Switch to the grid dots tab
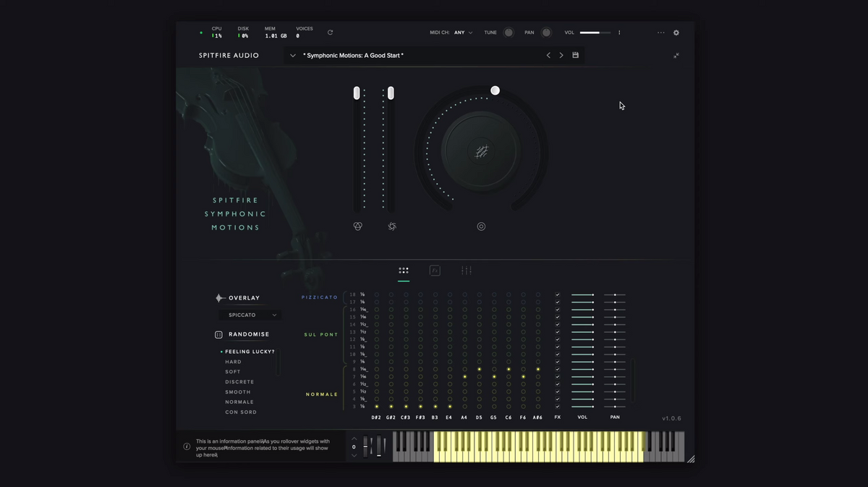This screenshot has width=868, height=487. pyautogui.click(x=404, y=271)
